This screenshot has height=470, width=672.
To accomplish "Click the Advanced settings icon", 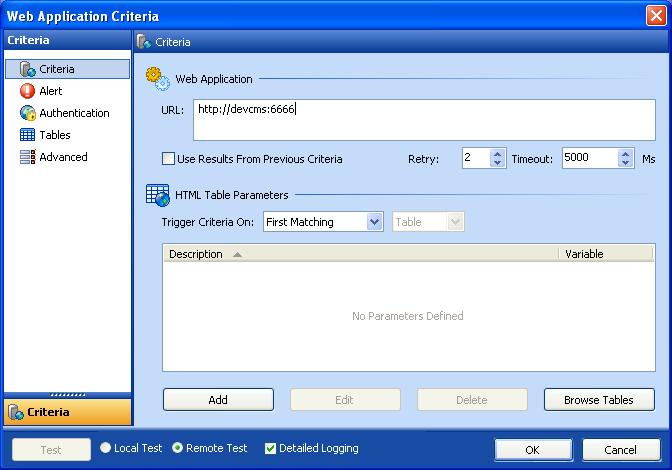I will (27, 157).
